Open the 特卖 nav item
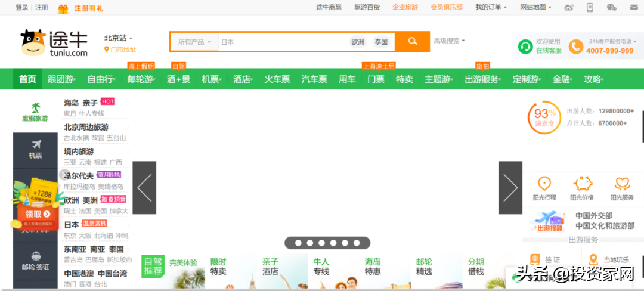The width and height of the screenshot is (644, 291). tap(404, 79)
